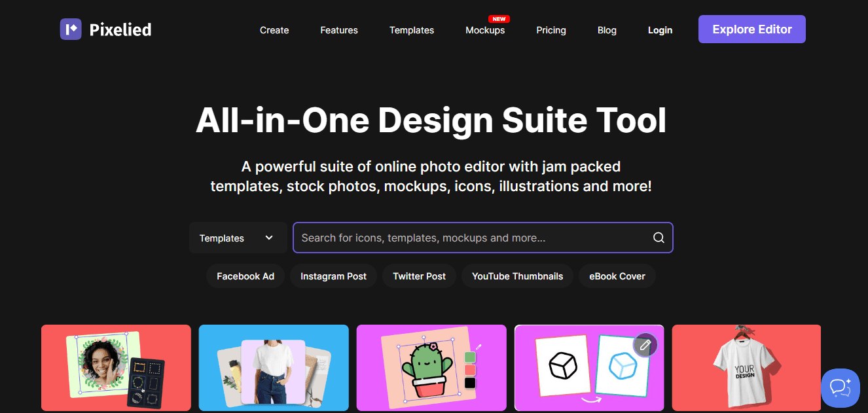868x413 pixels.
Task: Select the eBook Cover chip
Action: (617, 276)
